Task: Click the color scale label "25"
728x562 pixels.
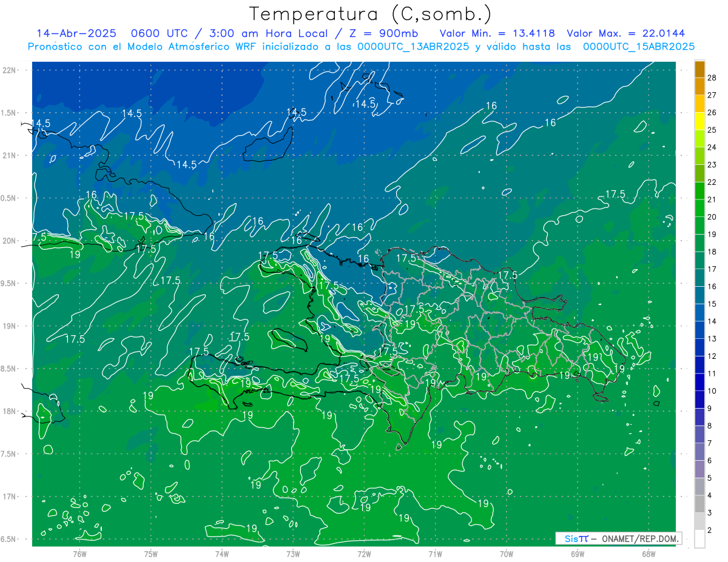Action: click(x=712, y=130)
